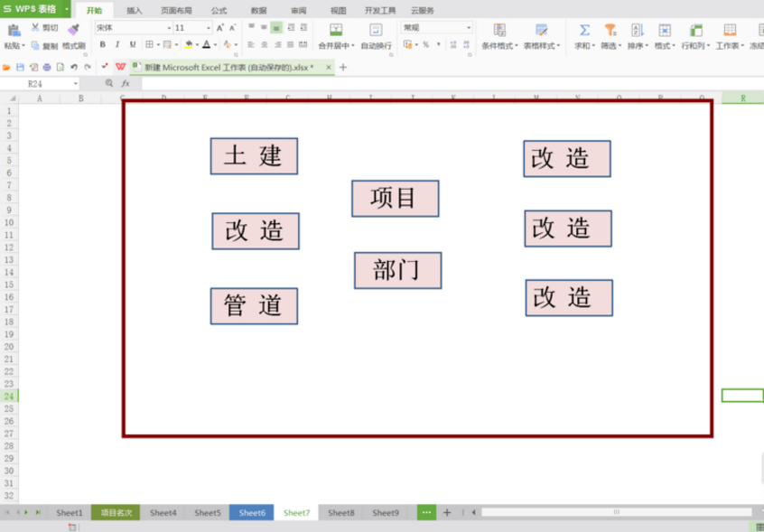Image resolution: width=764 pixels, height=532 pixels.
Task: Toggle top vertical alignment
Action: pos(251,28)
